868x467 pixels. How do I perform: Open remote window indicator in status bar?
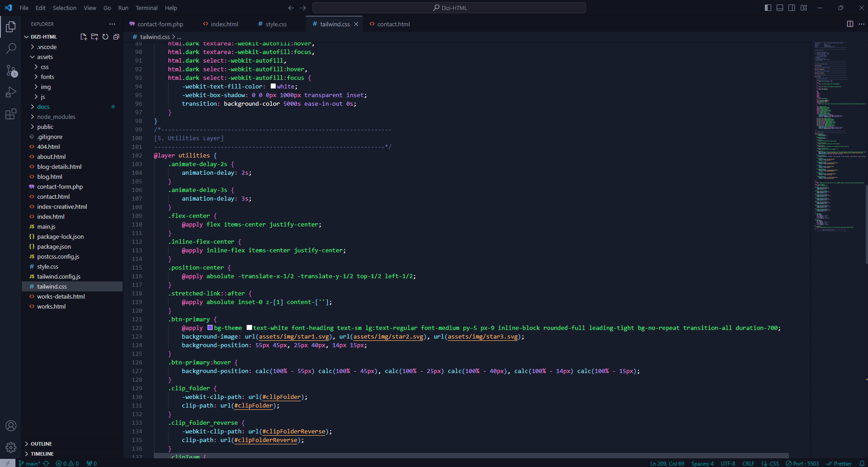[x=8, y=463]
